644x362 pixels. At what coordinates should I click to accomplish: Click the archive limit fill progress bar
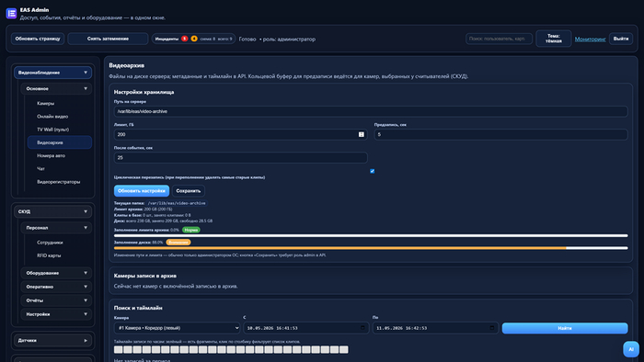371,236
